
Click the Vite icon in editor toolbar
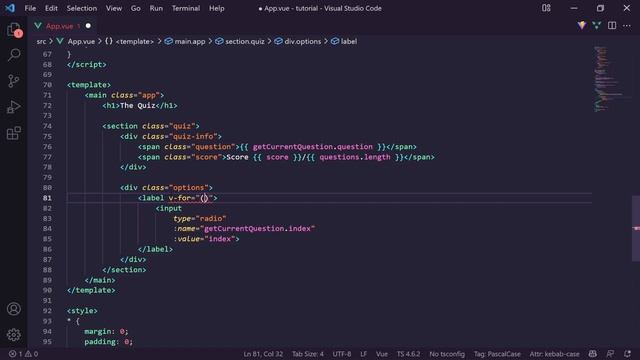point(582,26)
